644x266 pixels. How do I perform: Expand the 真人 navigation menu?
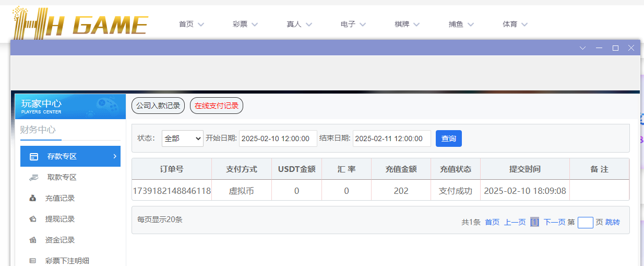coord(299,24)
